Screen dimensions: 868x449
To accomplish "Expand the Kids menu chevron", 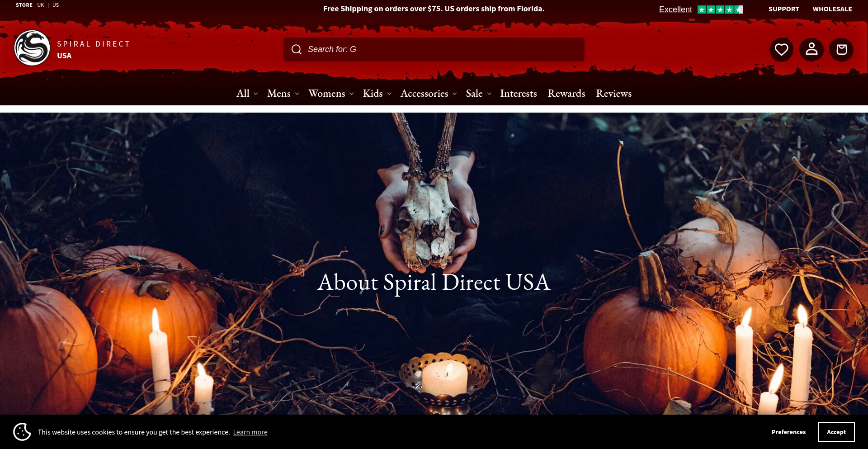I will point(389,94).
